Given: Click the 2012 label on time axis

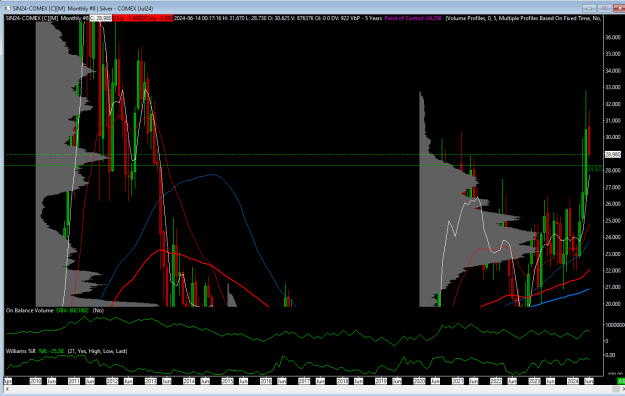Looking at the screenshot, I should [112, 381].
